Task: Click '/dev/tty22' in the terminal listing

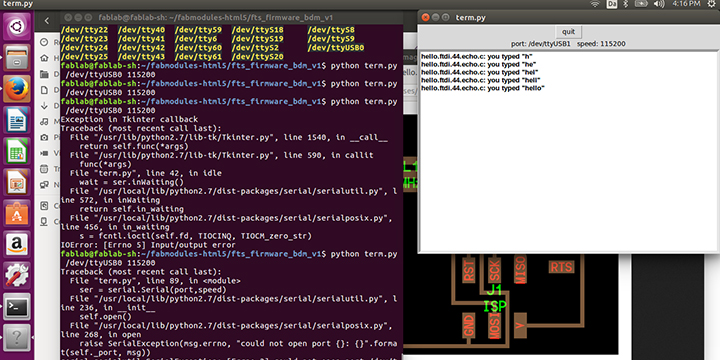Action: pyautogui.click(x=84, y=30)
